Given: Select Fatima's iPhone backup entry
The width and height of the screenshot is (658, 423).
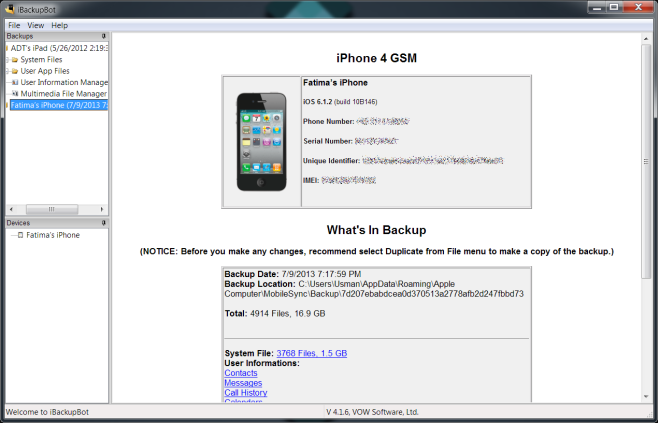Looking at the screenshot, I should pos(59,105).
